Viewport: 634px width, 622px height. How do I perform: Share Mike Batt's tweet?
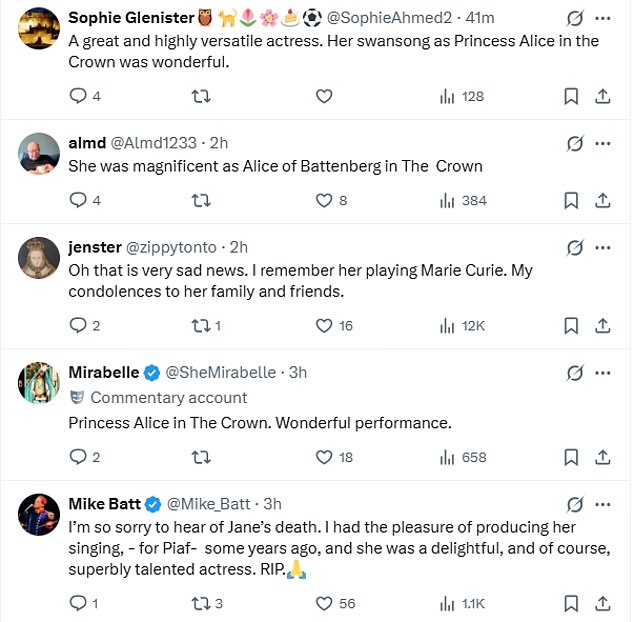click(603, 603)
